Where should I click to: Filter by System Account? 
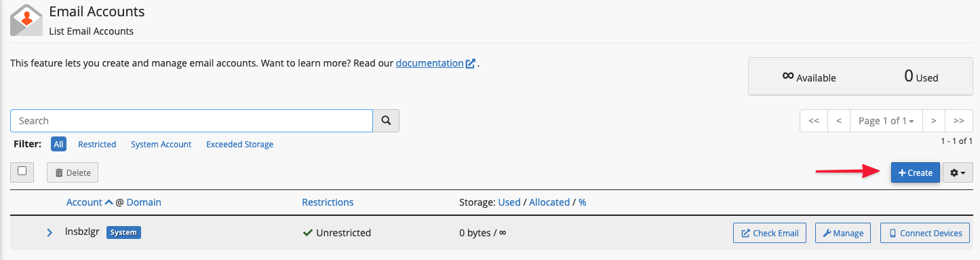[161, 145]
